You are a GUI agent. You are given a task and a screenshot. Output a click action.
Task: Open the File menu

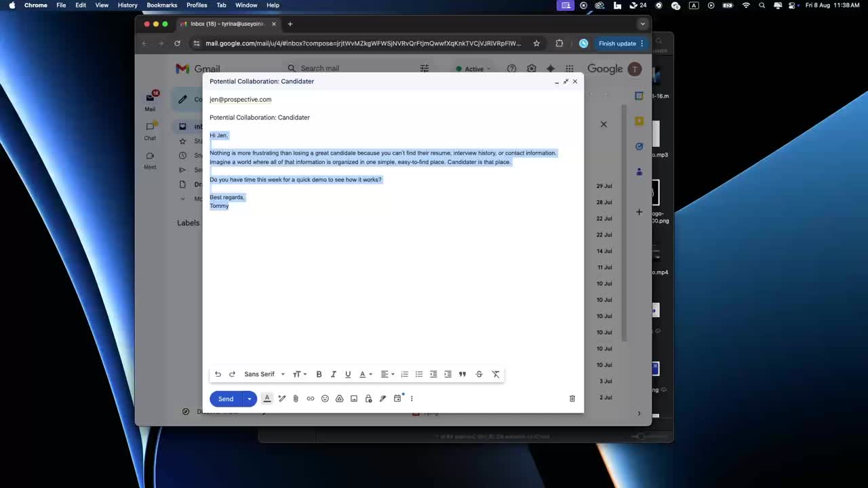point(61,5)
